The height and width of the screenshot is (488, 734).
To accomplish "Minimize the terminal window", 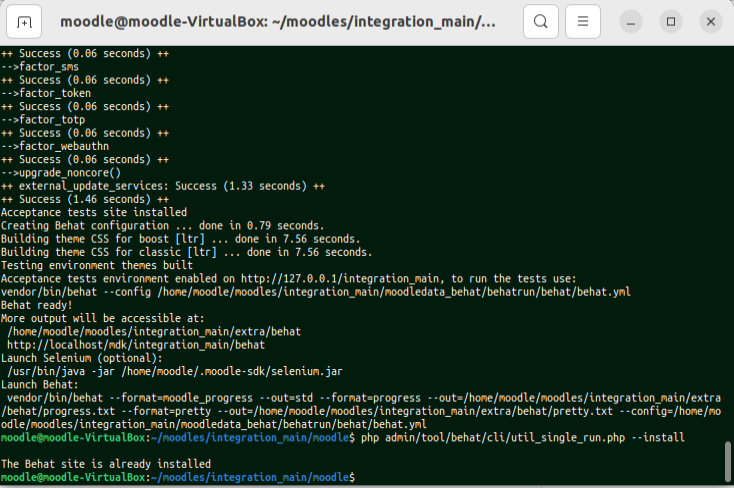I will [631, 22].
